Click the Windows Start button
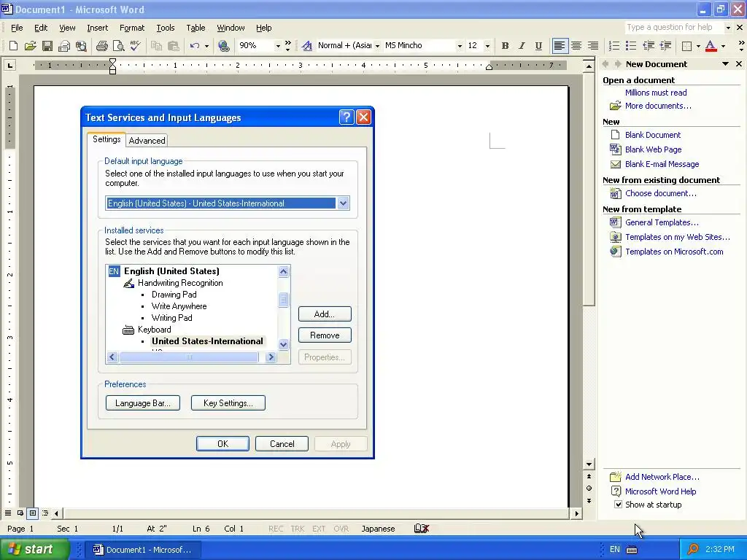This screenshot has height=560, width=747. click(x=34, y=550)
